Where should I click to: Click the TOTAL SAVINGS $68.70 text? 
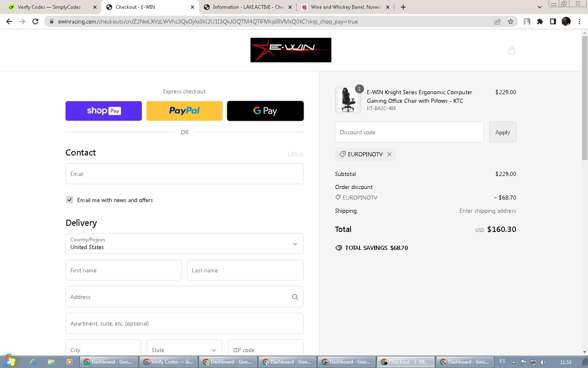click(x=376, y=248)
